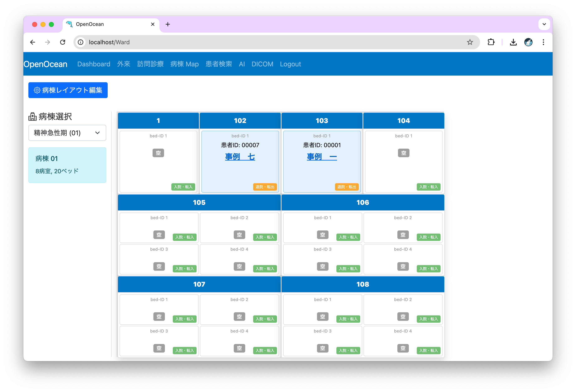Open a new tab with plus icon
Image resolution: width=576 pixels, height=392 pixels.
click(x=168, y=24)
